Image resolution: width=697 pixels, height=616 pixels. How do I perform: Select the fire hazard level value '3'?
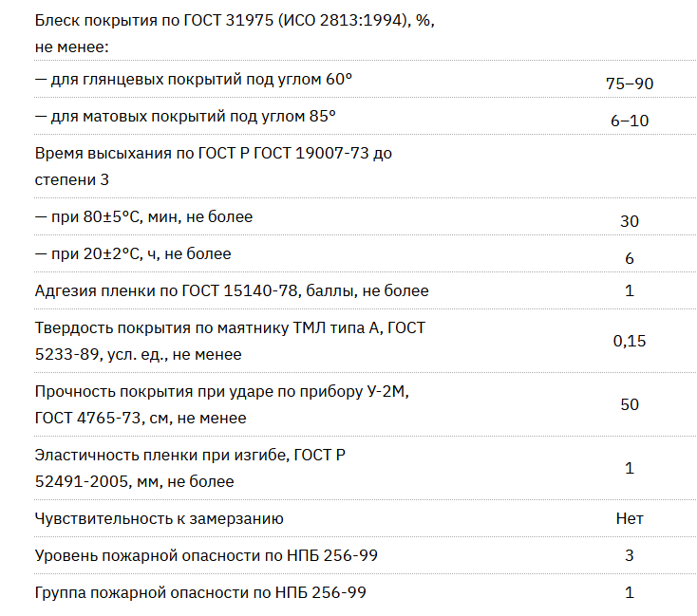[x=630, y=555]
